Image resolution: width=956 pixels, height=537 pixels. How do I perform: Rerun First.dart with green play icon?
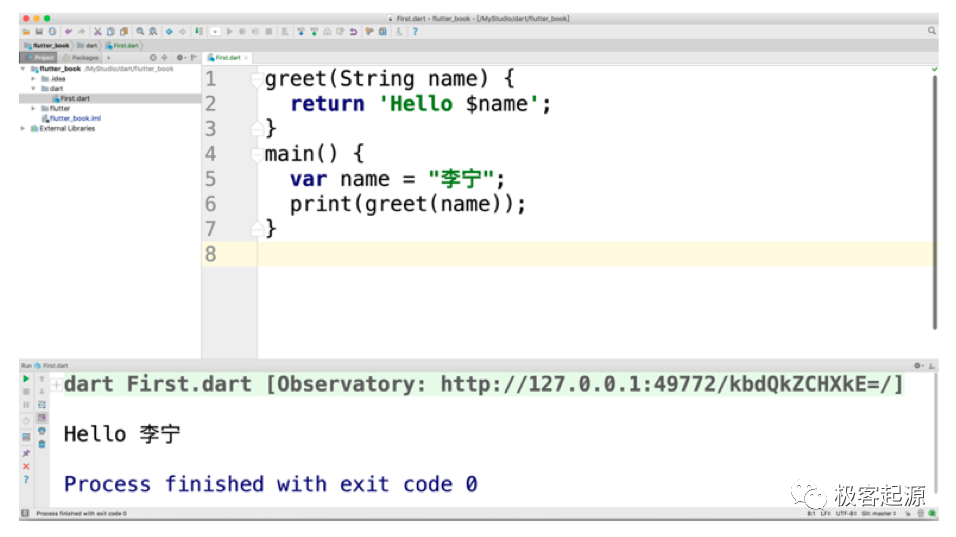pos(26,379)
